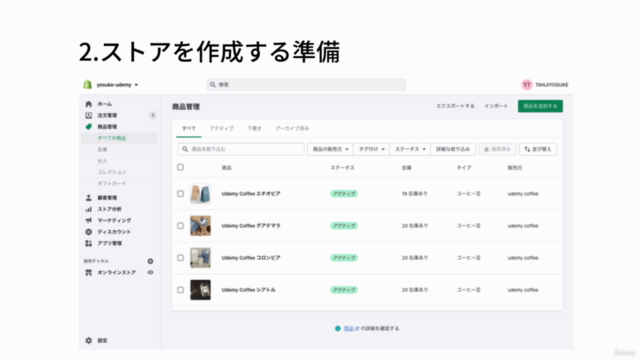View online store with eye icon
This screenshot has height=360, width=640.
[150, 272]
